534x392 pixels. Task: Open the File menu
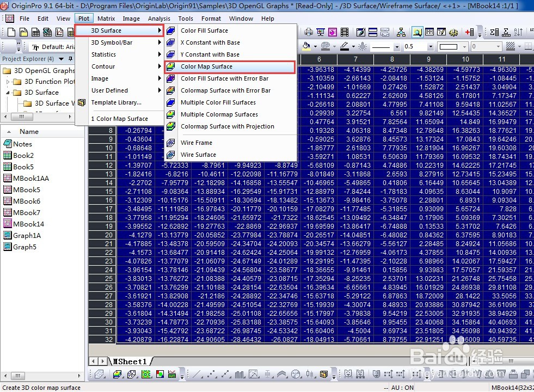(x=24, y=19)
